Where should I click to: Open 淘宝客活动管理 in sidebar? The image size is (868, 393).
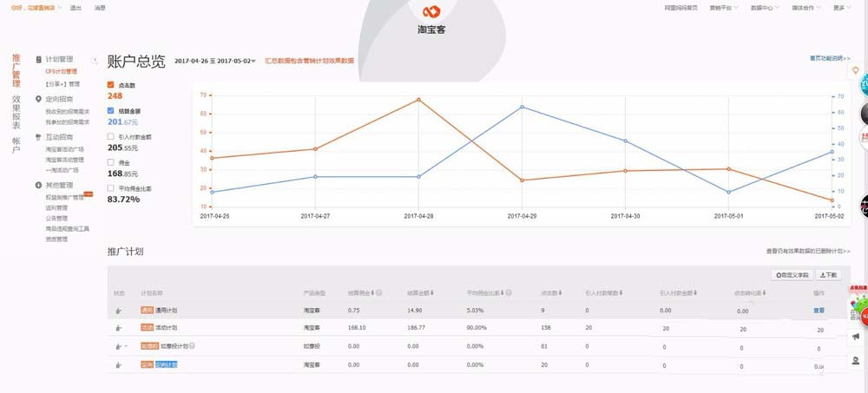[65, 160]
